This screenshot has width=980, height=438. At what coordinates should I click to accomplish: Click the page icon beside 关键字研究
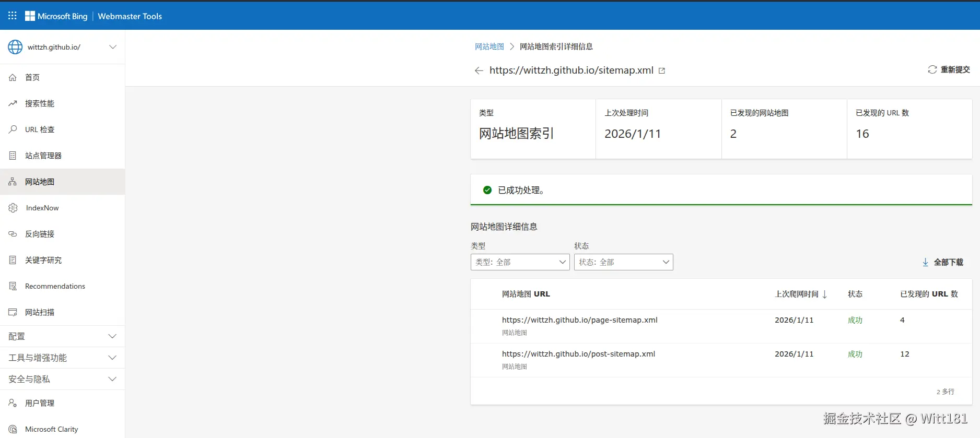click(13, 260)
